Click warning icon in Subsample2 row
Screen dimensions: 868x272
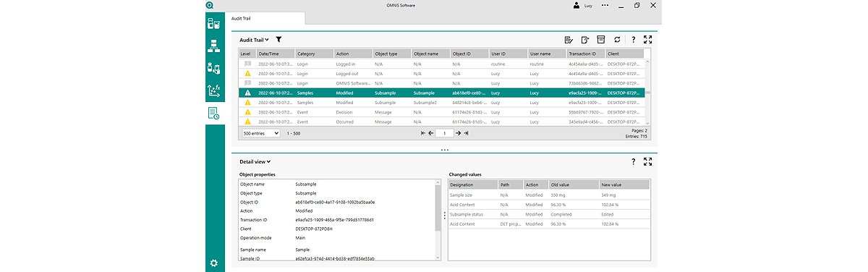247,103
